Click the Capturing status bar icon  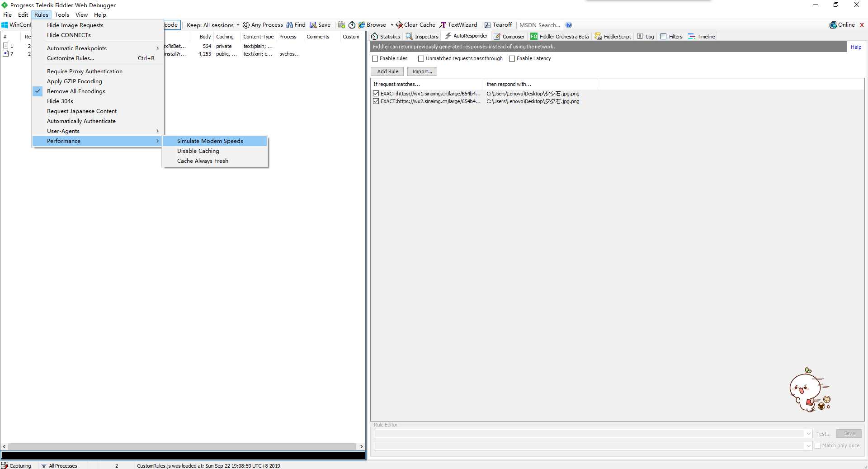(x=5, y=465)
